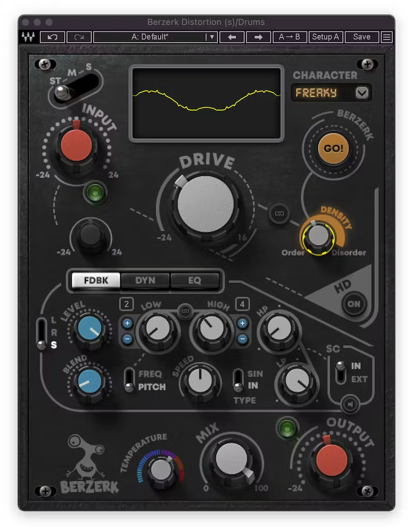Click the redo arrow button
This screenshot has width=413, height=532.
[x=79, y=37]
